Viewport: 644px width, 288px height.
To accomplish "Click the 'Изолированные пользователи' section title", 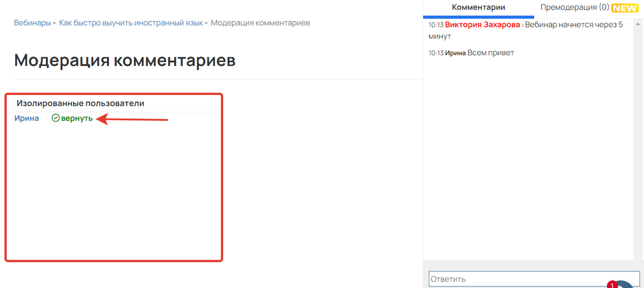I will click(80, 103).
